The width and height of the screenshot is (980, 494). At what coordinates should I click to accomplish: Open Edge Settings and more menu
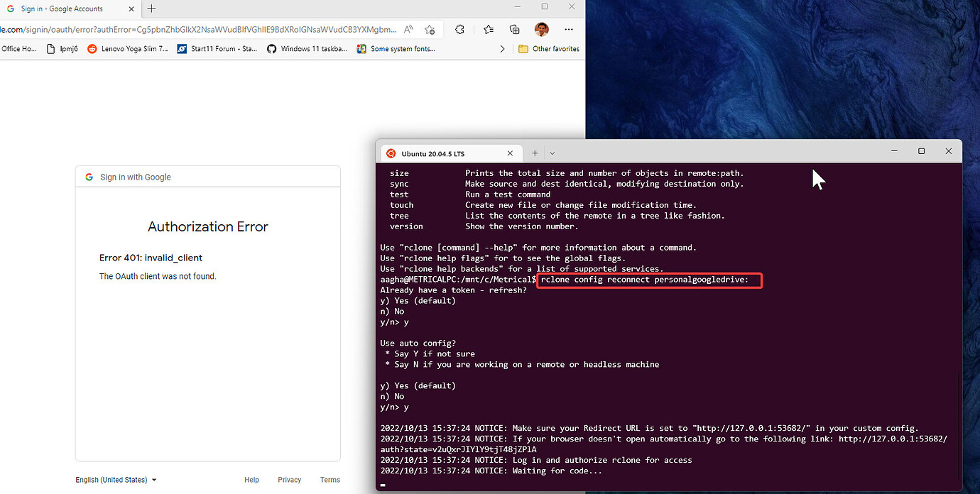click(x=569, y=29)
